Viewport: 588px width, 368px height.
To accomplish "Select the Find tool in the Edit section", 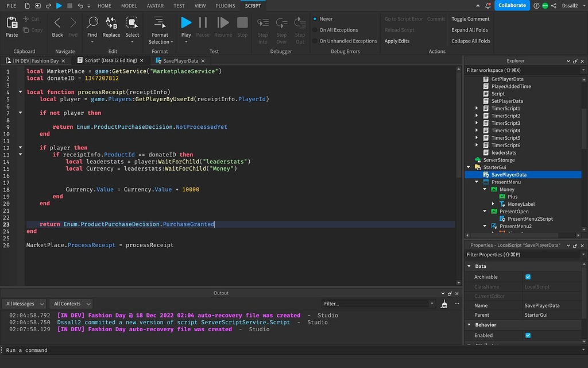I will pos(92,26).
